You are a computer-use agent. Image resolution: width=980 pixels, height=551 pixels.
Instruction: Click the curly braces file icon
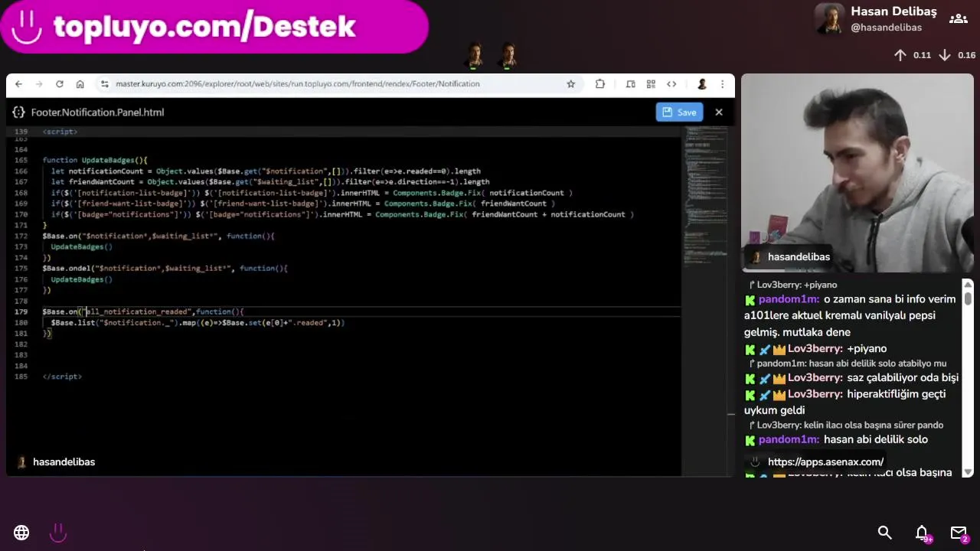(18, 112)
